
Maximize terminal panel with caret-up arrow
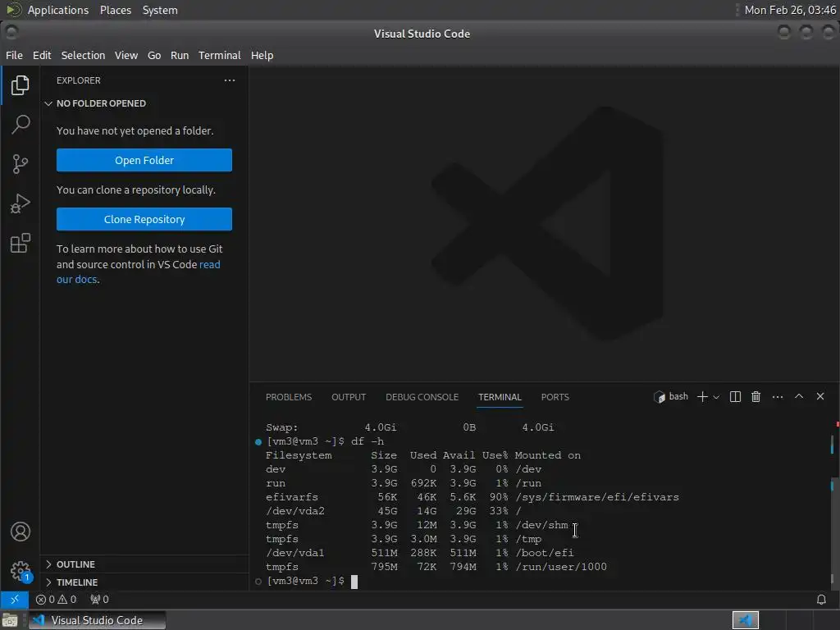(x=799, y=396)
